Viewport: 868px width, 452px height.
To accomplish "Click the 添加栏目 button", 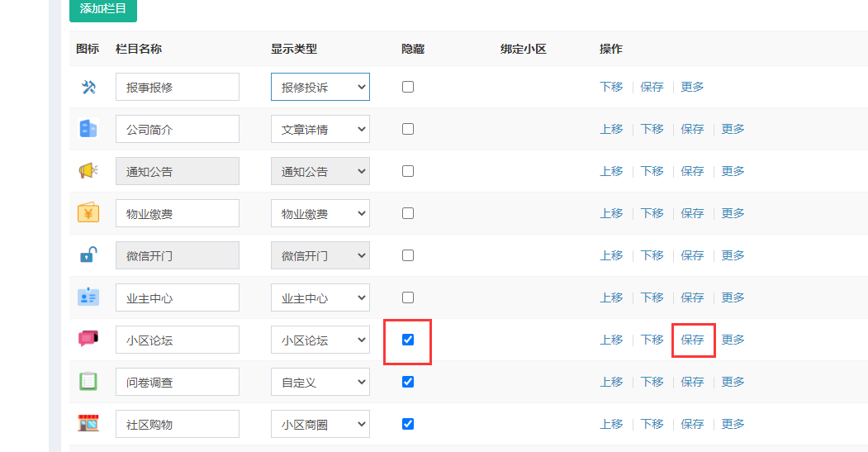I will 103,9.
